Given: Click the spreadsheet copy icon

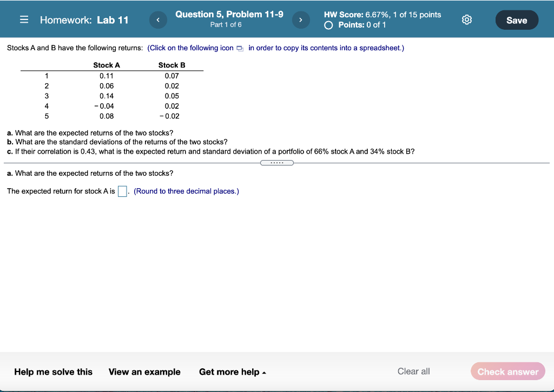Looking at the screenshot, I should click(x=239, y=48).
